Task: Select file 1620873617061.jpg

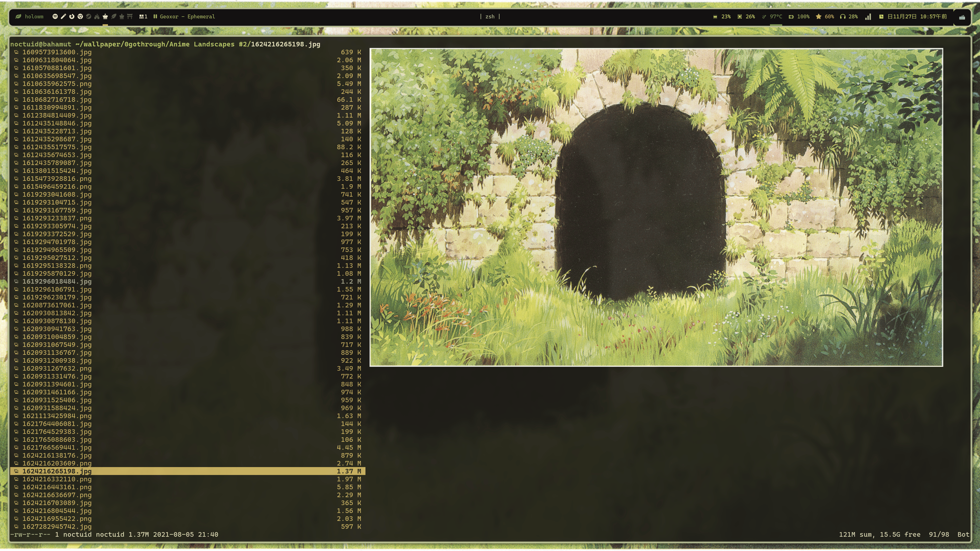Action: tap(188, 305)
